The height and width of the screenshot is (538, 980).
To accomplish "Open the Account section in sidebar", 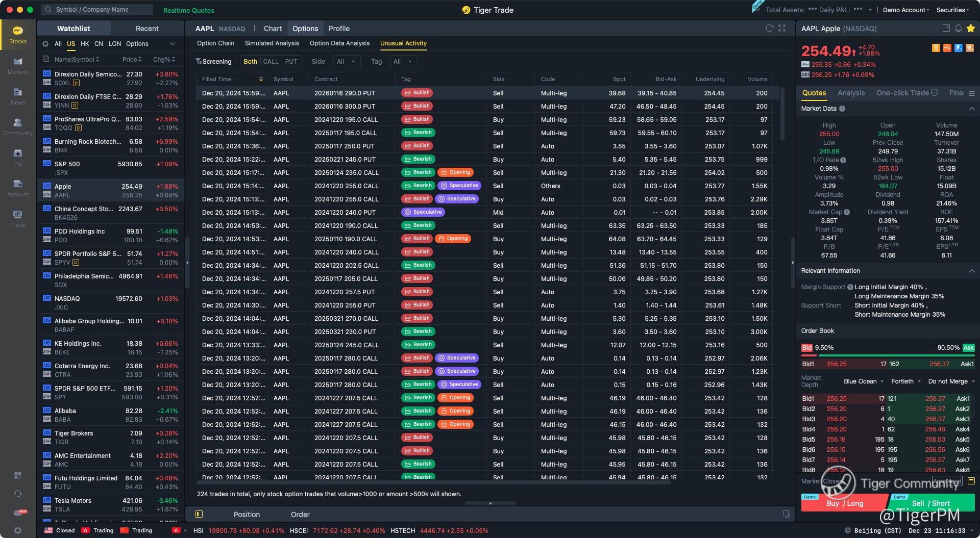I will [18, 188].
